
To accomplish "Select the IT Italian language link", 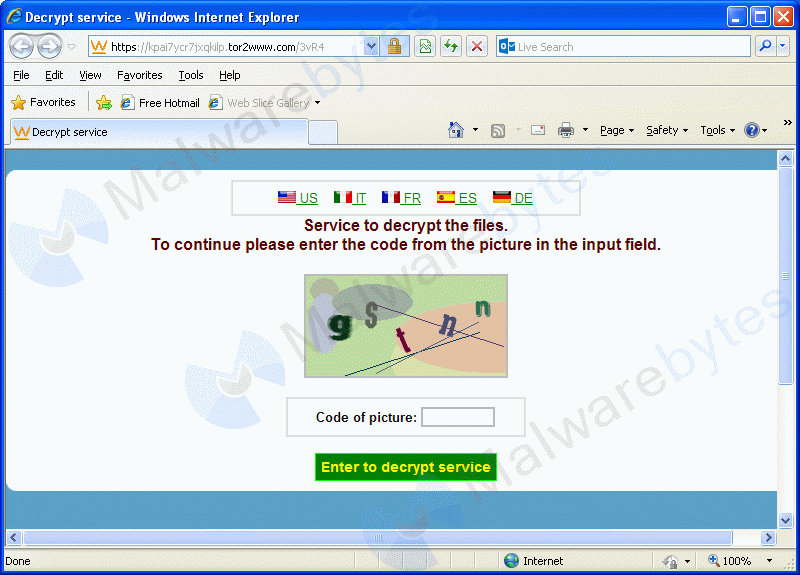I will click(350, 198).
